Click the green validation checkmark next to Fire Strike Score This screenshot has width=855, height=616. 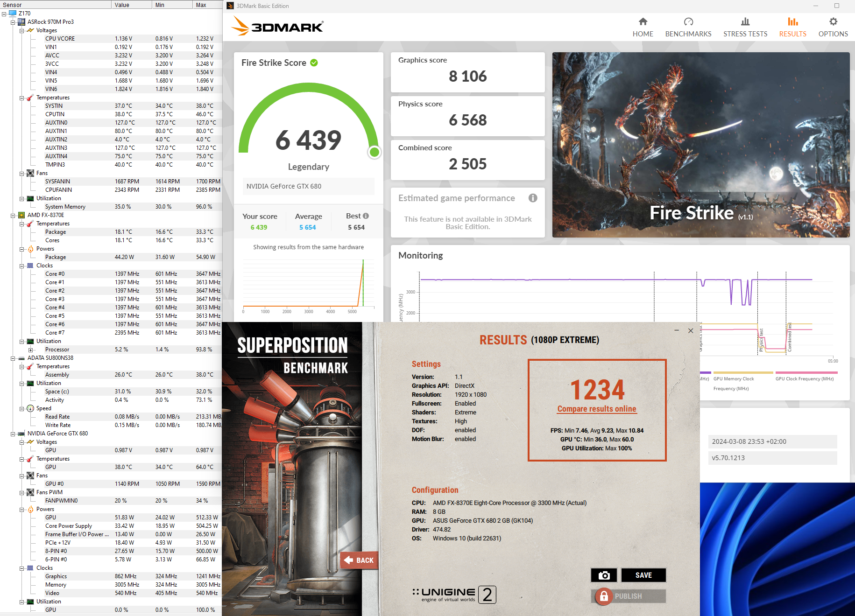tap(314, 63)
